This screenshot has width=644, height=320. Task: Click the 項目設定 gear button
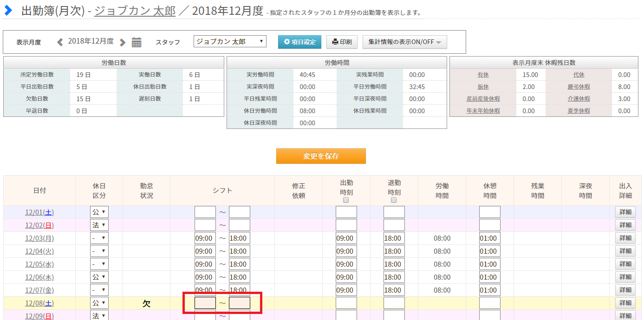299,42
